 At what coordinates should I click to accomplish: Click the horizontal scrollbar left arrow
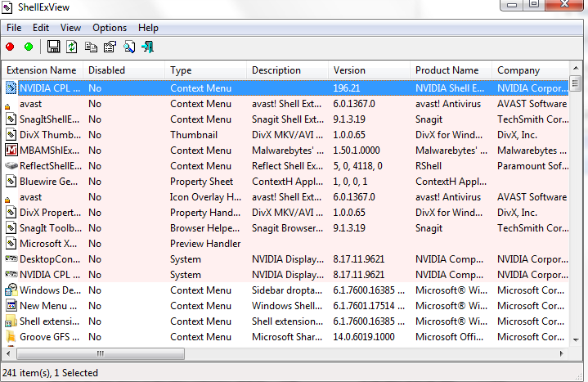pyautogui.click(x=8, y=353)
